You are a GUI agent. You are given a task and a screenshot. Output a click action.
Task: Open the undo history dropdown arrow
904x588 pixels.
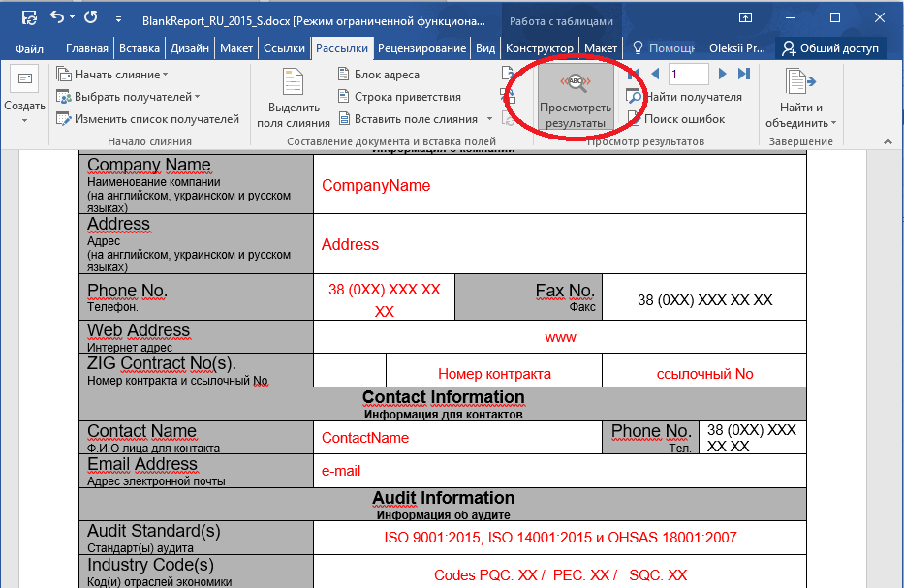(72, 17)
